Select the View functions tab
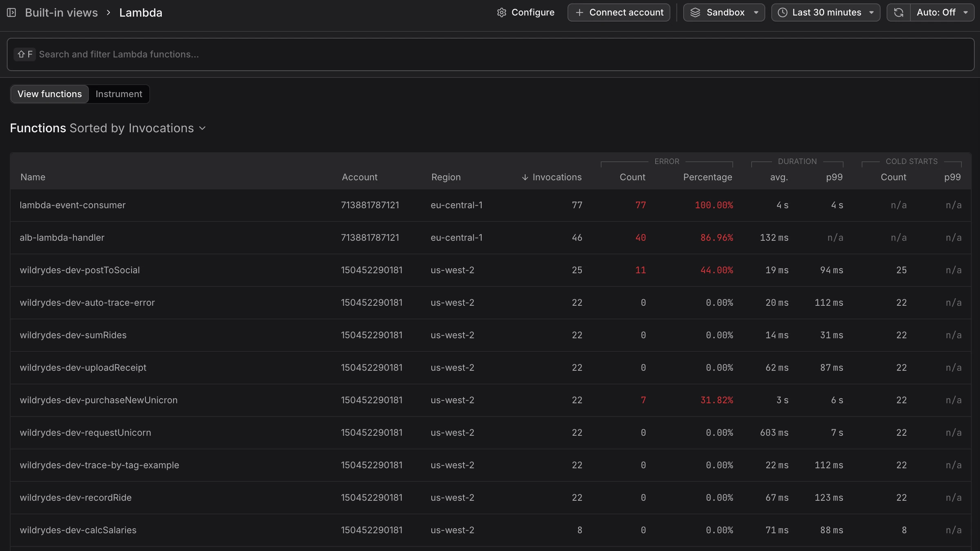The image size is (980, 551). point(49,94)
